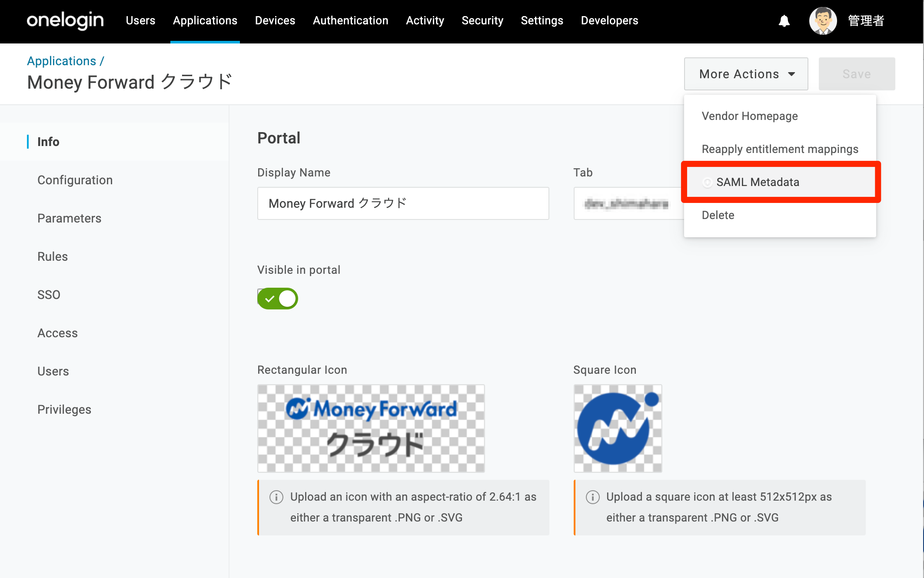Click the 'Square Icon' label

(605, 370)
